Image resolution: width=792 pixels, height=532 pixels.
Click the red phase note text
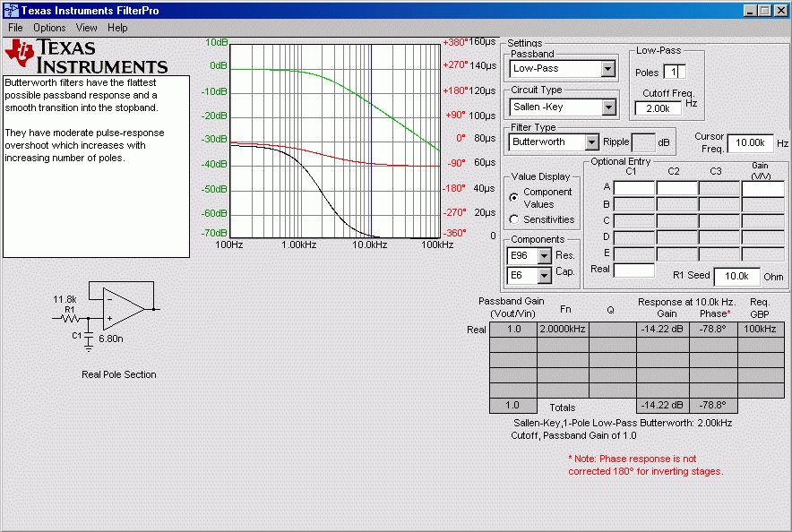click(646, 465)
